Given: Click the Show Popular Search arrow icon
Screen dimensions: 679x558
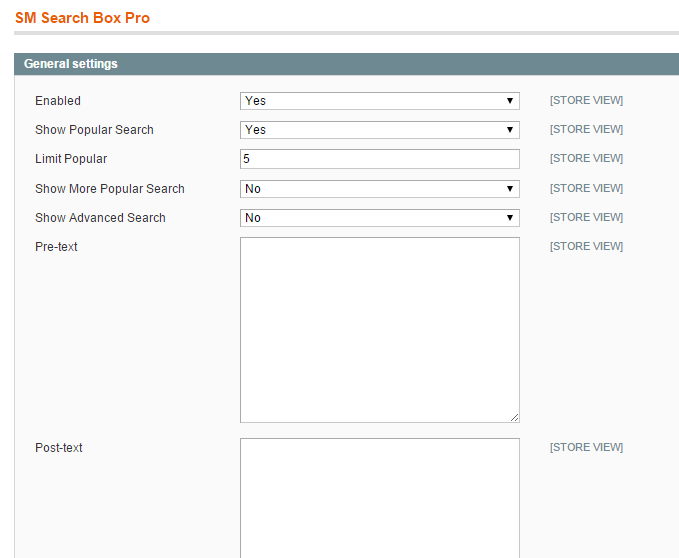Looking at the screenshot, I should 510,130.
